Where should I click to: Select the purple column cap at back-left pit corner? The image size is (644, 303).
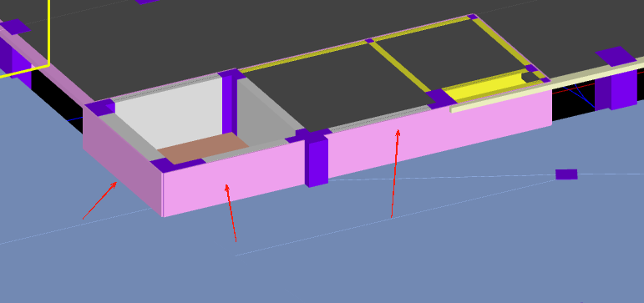99,107
